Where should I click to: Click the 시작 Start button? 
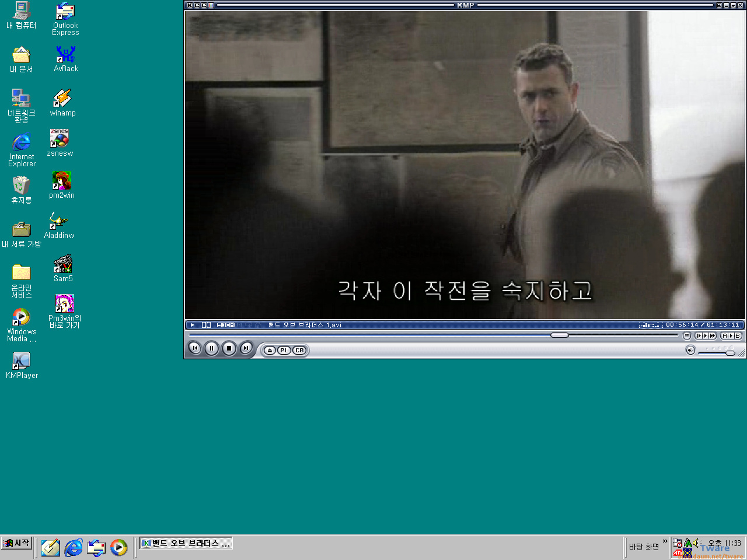pyautogui.click(x=16, y=543)
